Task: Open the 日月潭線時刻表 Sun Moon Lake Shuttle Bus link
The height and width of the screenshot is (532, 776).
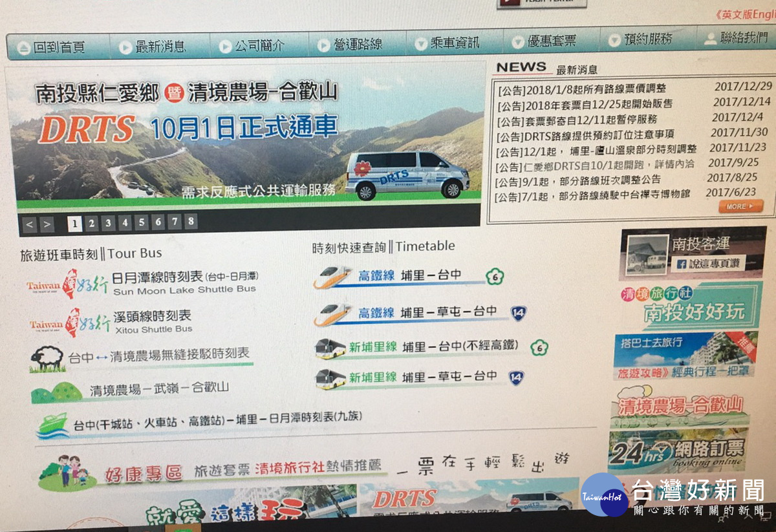Action: click(x=185, y=282)
